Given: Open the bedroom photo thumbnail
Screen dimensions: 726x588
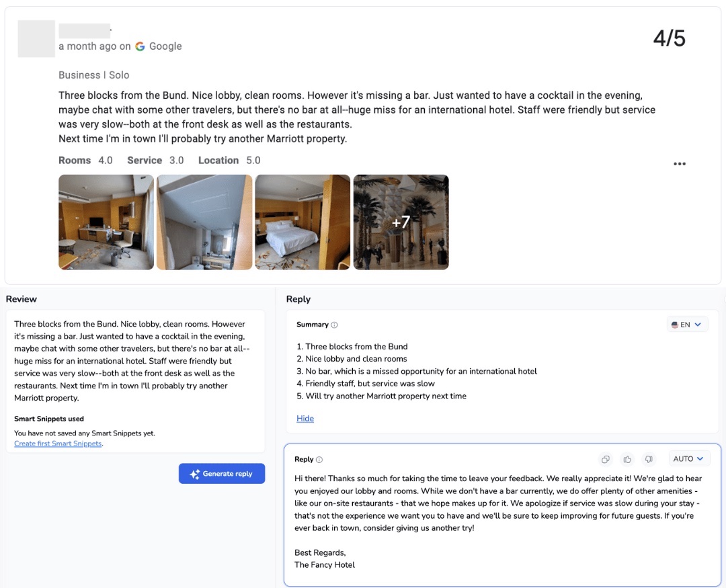Looking at the screenshot, I should coord(302,222).
